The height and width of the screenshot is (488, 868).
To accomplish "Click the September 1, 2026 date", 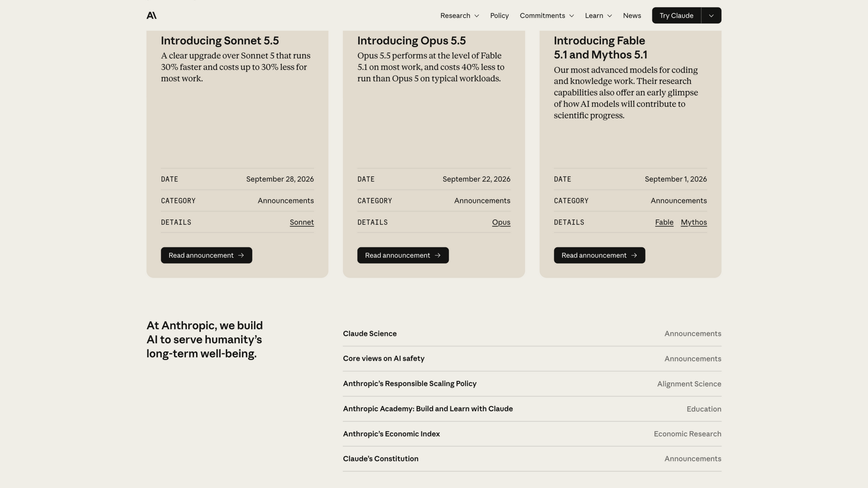I will click(x=675, y=179).
